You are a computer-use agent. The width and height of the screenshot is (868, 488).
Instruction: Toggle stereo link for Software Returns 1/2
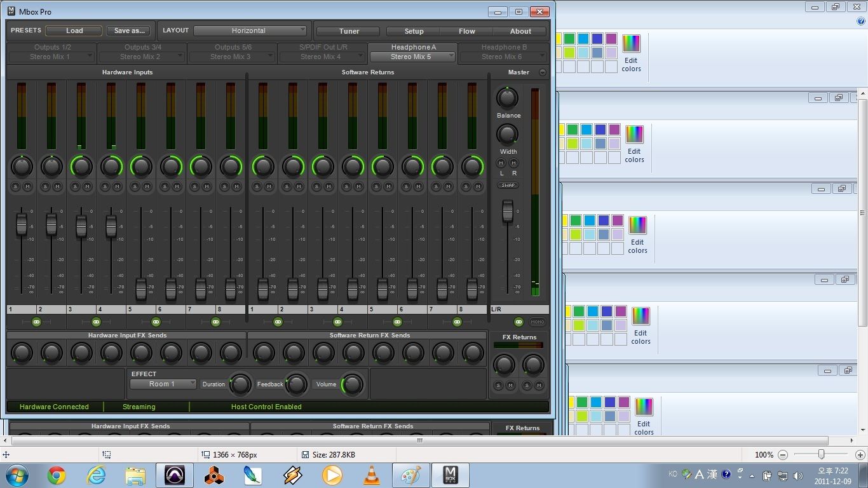[x=278, y=322]
